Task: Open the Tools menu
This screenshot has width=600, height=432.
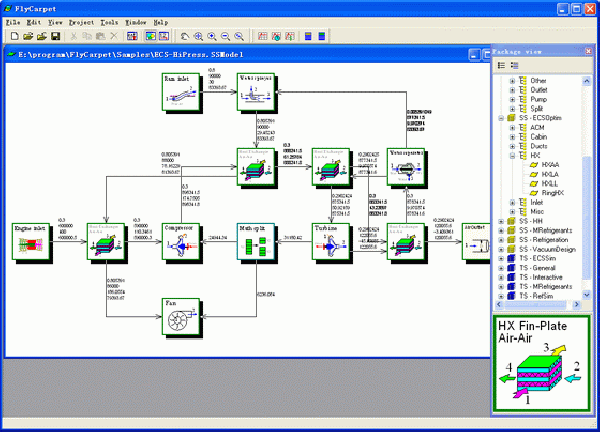Action: [109, 21]
